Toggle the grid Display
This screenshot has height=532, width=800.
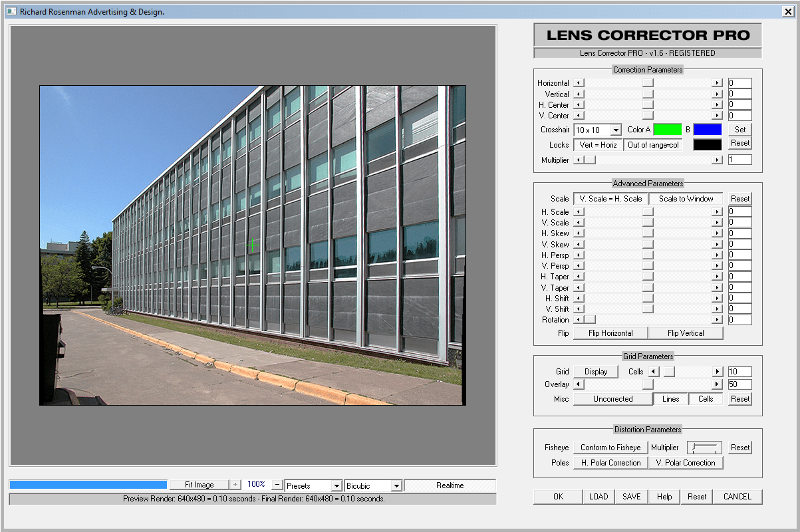(596, 371)
